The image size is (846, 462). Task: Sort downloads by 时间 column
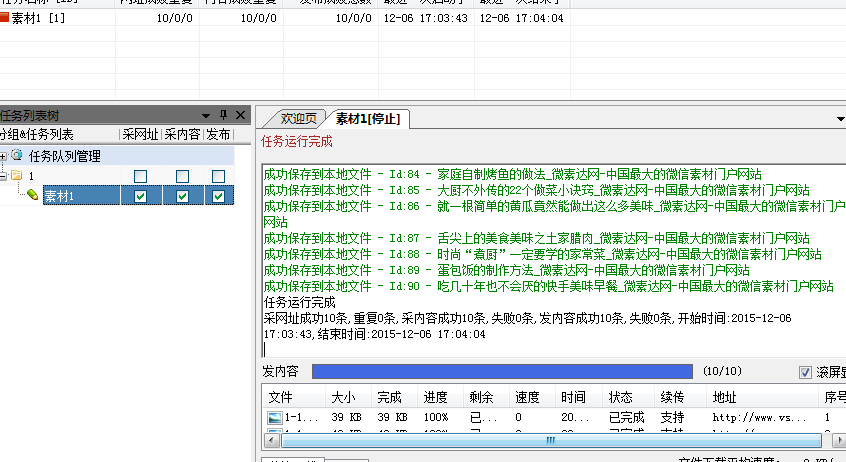[x=578, y=397]
